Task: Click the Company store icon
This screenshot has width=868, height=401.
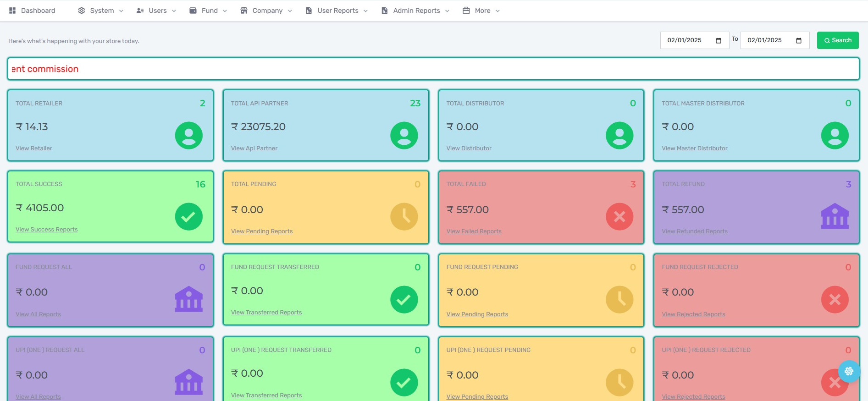Action: point(244,11)
